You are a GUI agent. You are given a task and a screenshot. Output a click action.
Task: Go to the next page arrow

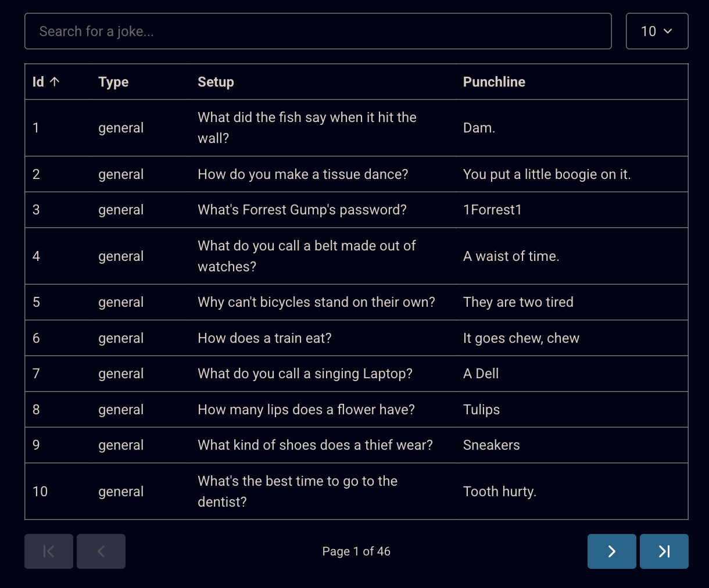pyautogui.click(x=611, y=551)
